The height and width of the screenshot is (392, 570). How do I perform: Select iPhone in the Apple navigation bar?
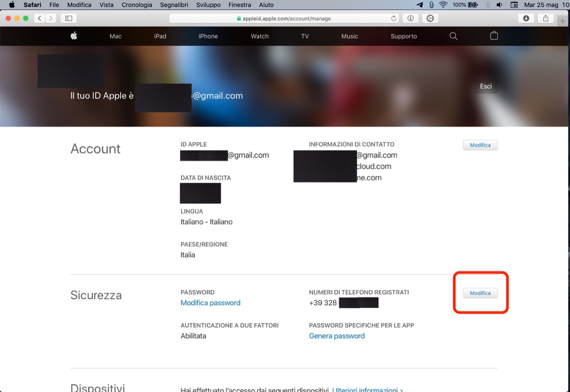(x=208, y=36)
